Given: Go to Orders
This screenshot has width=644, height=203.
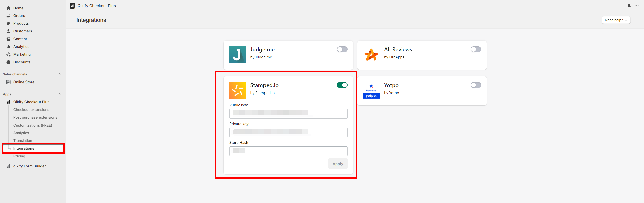Looking at the screenshot, I should pos(19,16).
